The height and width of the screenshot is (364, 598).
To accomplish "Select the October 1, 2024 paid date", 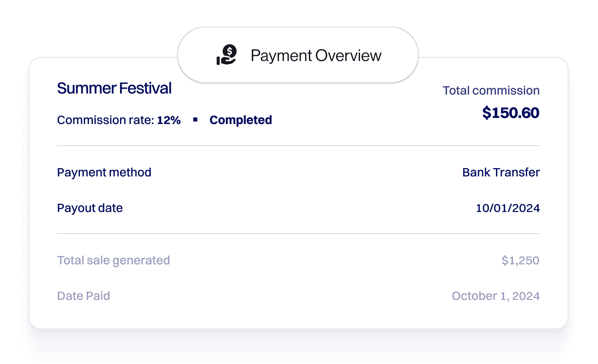I will pos(496,296).
